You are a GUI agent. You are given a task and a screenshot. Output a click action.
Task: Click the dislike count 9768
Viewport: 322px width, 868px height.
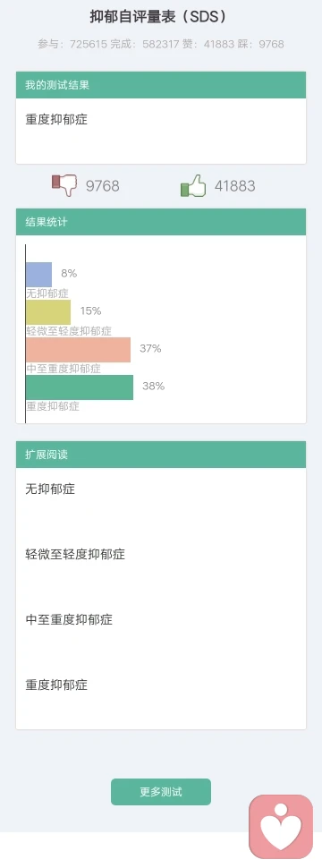click(102, 186)
